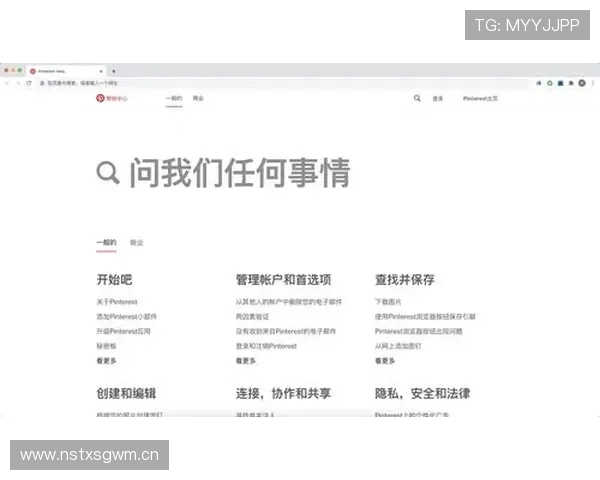Screen dimensions: 600x480
Task: Open the 关于Pinterest article
Action: [x=117, y=302]
